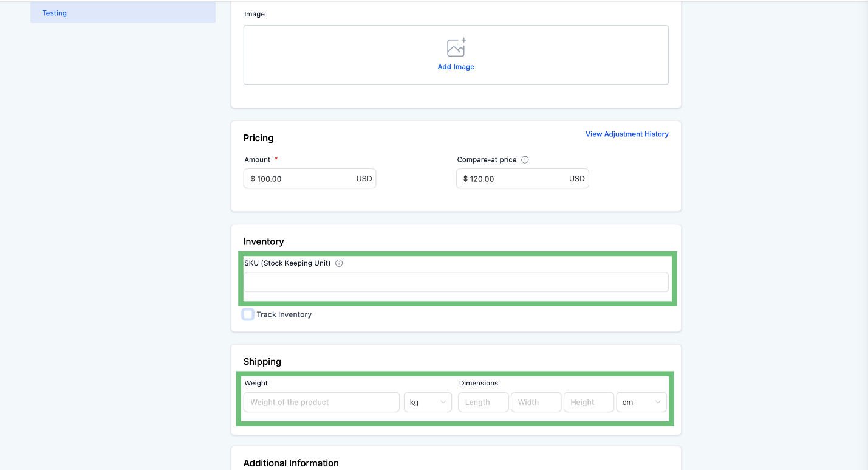Image resolution: width=868 pixels, height=470 pixels.
Task: Click the Add Image picture icon
Action: coord(456,47)
